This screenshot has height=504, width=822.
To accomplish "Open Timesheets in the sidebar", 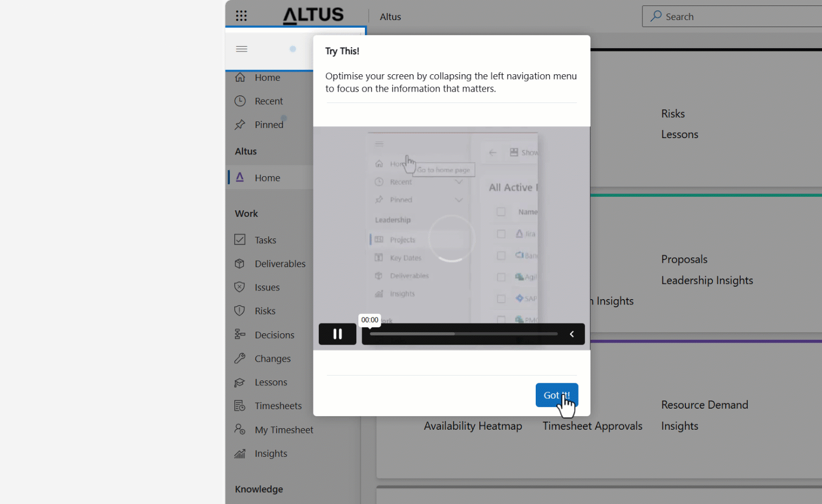I will tap(278, 406).
